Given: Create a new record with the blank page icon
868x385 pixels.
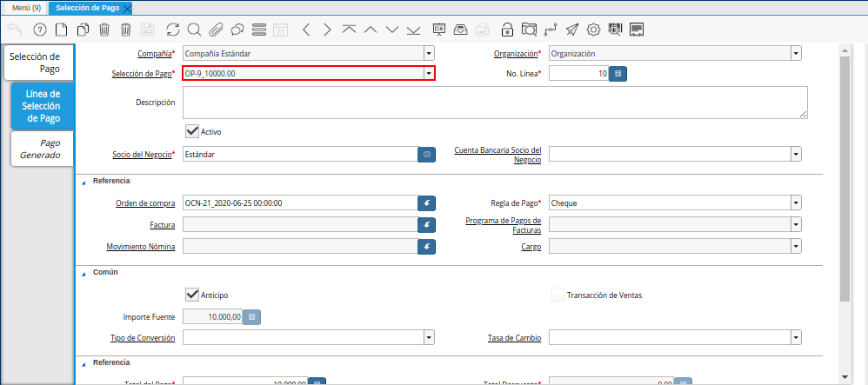Looking at the screenshot, I should coord(61,30).
